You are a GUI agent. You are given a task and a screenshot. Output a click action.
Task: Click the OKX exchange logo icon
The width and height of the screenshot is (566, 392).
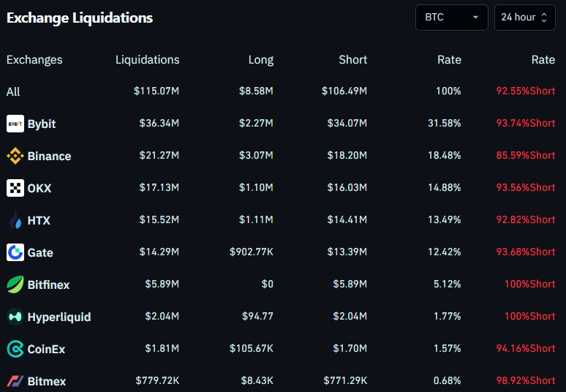click(x=15, y=188)
